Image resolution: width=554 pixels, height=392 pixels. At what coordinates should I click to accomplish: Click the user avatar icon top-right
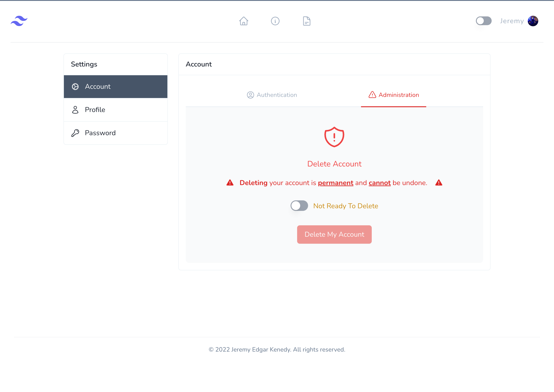533,20
